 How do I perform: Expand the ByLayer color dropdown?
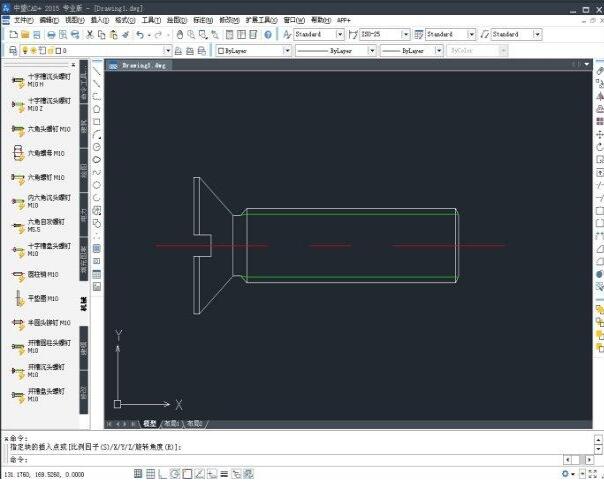287,50
